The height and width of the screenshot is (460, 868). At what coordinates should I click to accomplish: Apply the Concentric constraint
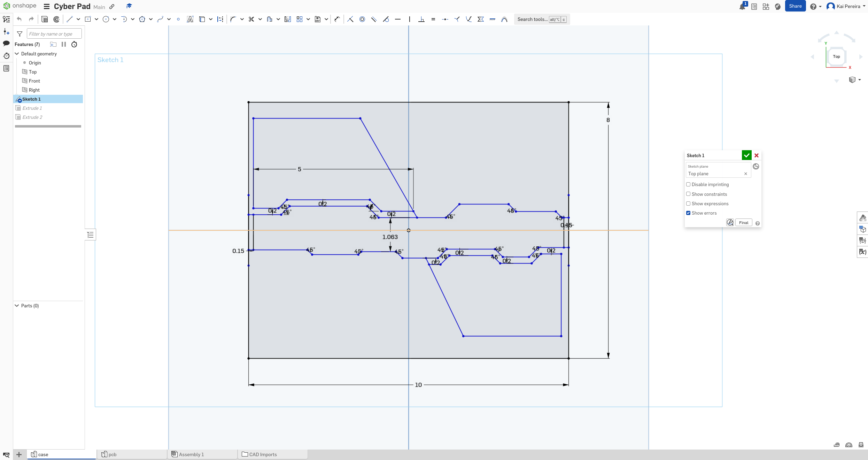pyautogui.click(x=362, y=19)
